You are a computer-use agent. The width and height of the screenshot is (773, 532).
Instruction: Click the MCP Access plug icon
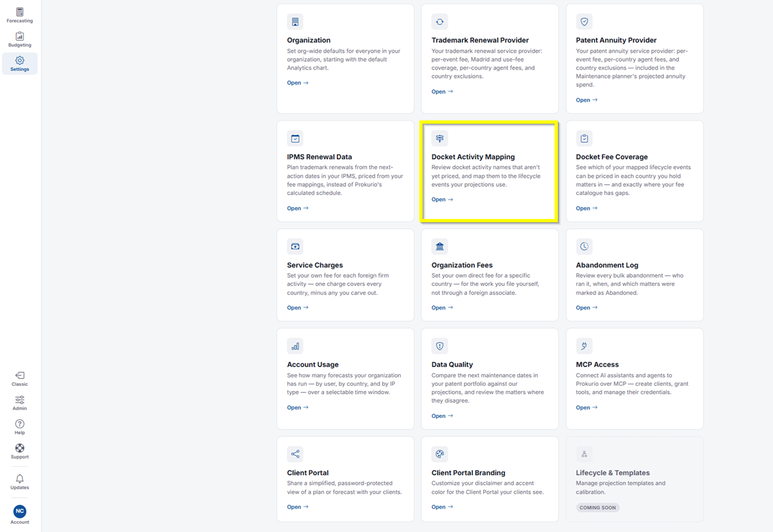[584, 346]
